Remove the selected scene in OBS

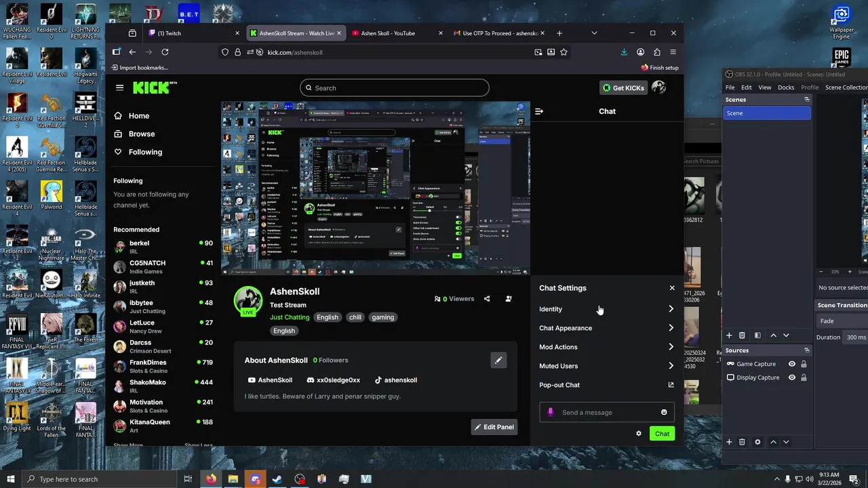(x=742, y=335)
